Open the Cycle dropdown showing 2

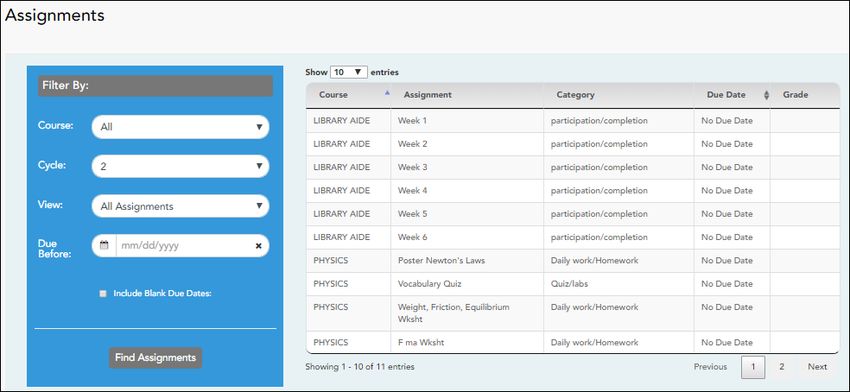[x=181, y=166]
